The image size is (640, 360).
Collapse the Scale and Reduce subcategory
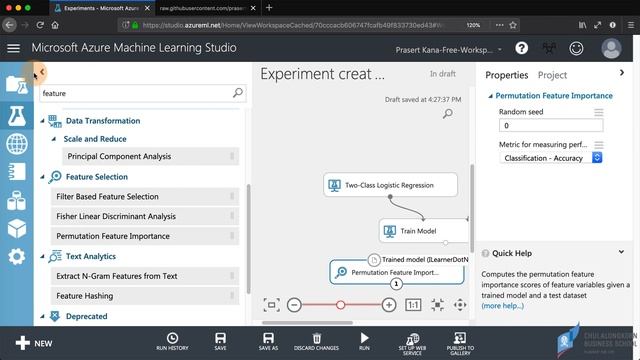coord(53,139)
